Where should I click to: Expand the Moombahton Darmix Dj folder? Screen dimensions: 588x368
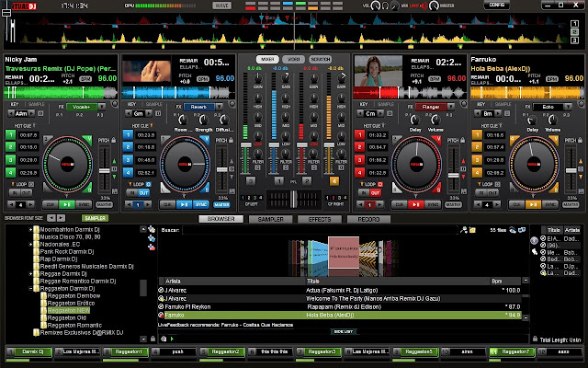click(30, 229)
